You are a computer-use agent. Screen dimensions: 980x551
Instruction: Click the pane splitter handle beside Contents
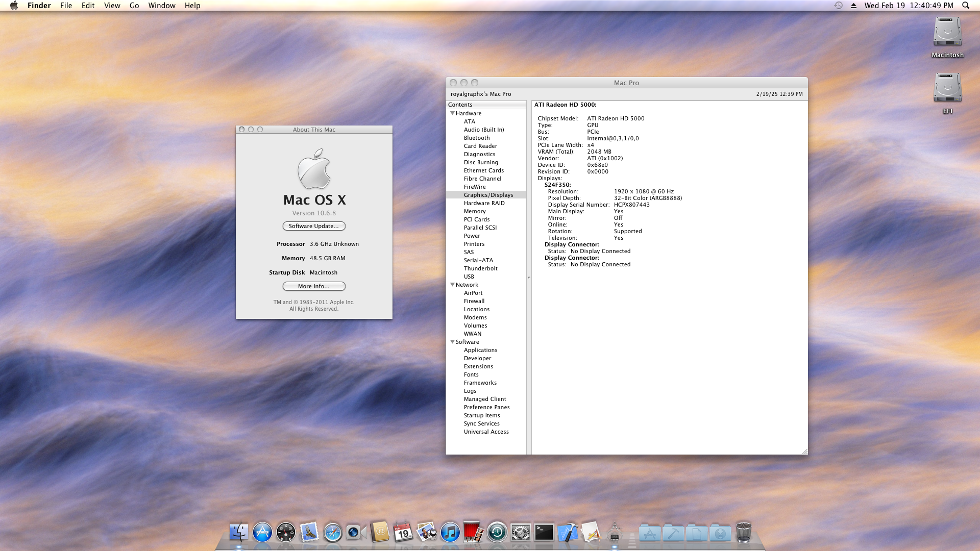(x=529, y=278)
